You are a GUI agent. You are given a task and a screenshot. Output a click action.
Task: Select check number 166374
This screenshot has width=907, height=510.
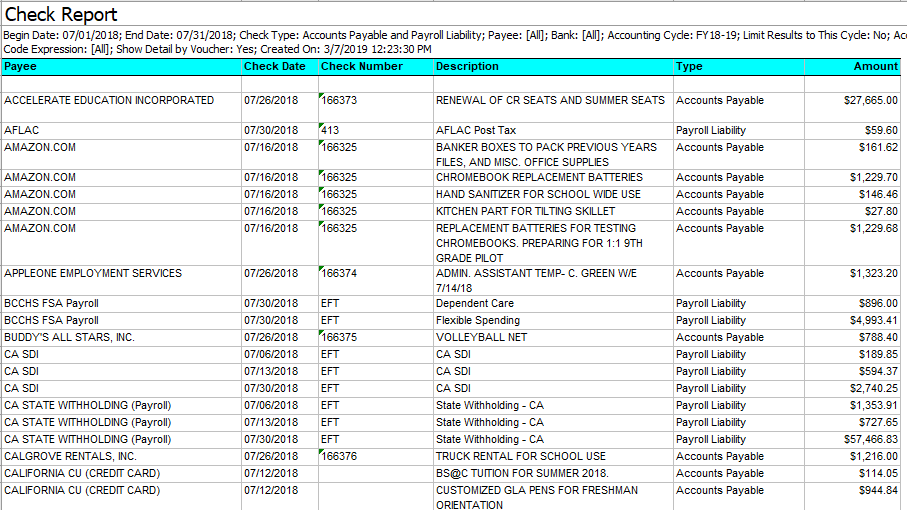pyautogui.click(x=339, y=274)
